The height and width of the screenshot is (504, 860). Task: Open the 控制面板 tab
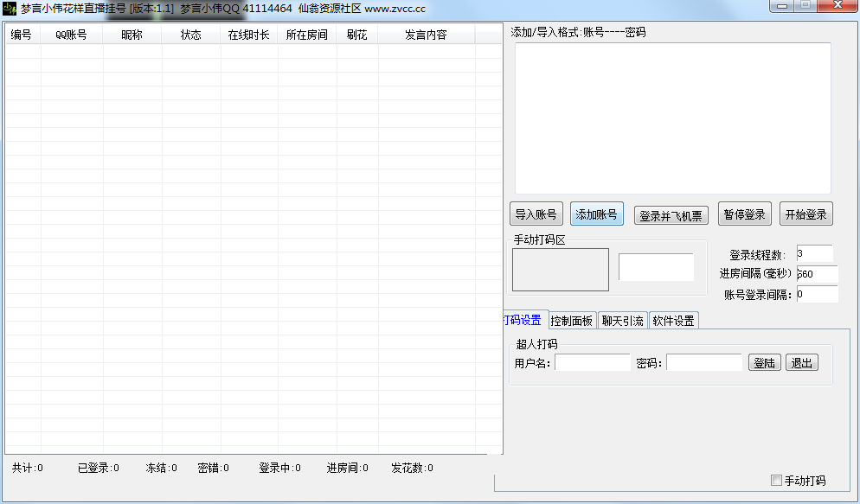[572, 321]
